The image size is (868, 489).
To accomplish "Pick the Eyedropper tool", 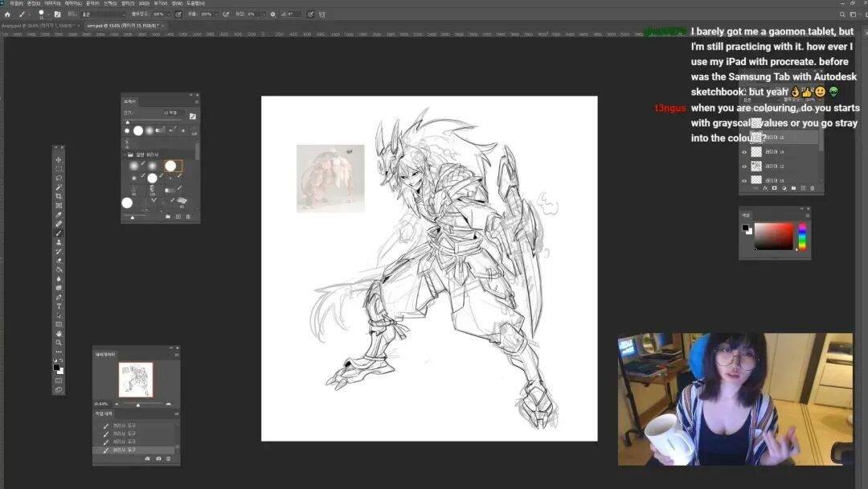I will 59,215.
